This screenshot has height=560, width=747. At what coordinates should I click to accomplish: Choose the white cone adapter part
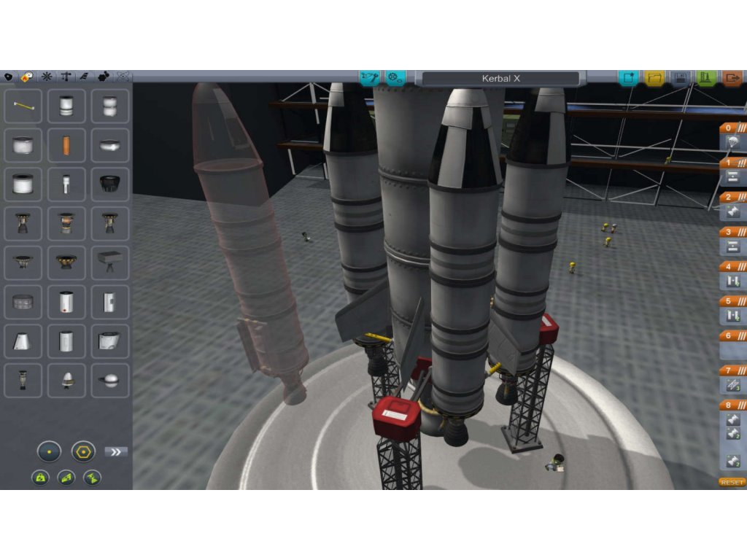(23, 341)
